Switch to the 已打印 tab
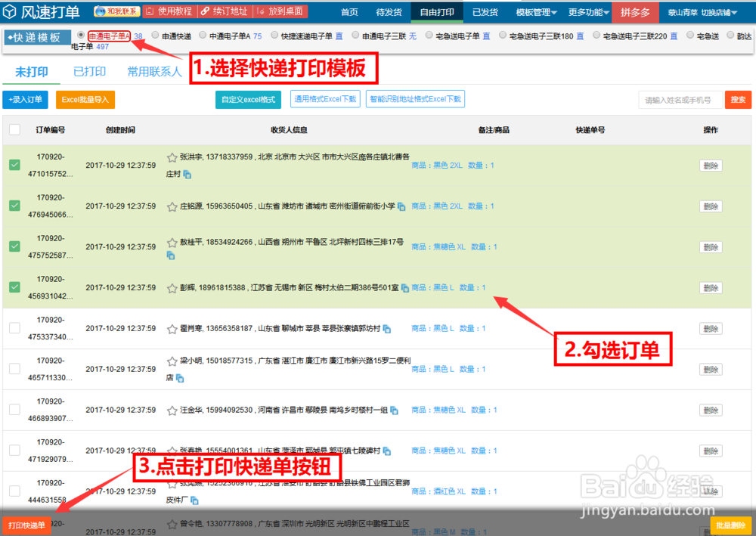 [x=89, y=72]
